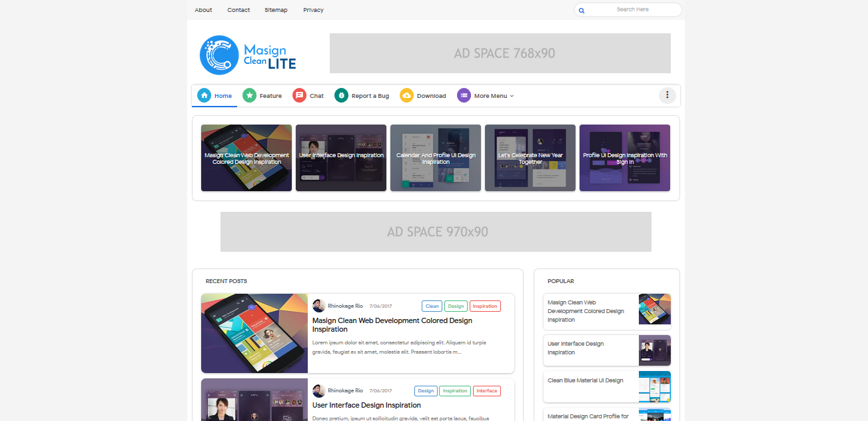
Task: Click the green Inspiration tag on second post
Action: click(x=454, y=391)
